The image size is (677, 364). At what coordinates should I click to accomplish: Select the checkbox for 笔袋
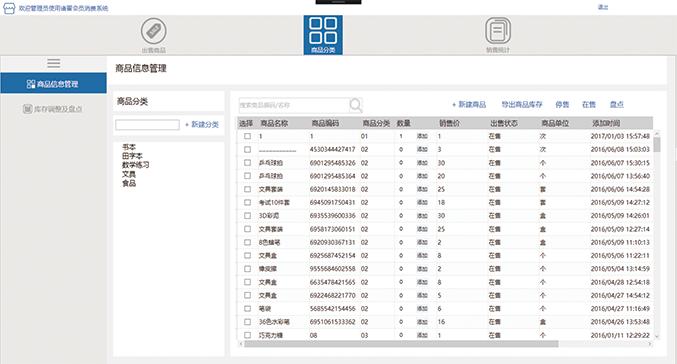[x=247, y=308]
